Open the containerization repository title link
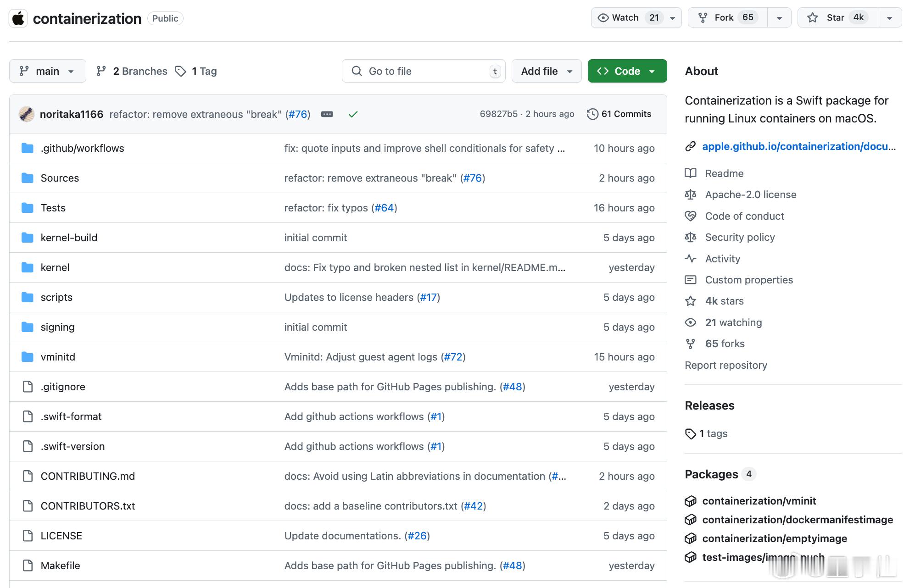 [x=87, y=18]
